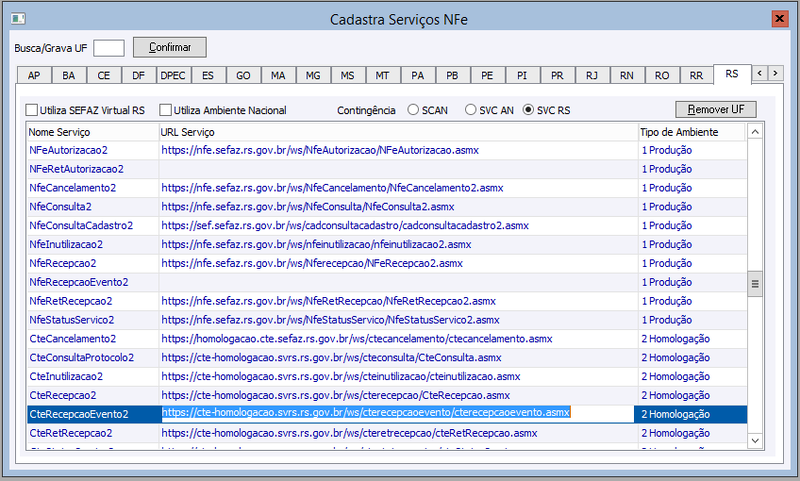Click the NFeRecepcao2.asmx URL cell
Screen dimensions: 800x481
[398, 264]
